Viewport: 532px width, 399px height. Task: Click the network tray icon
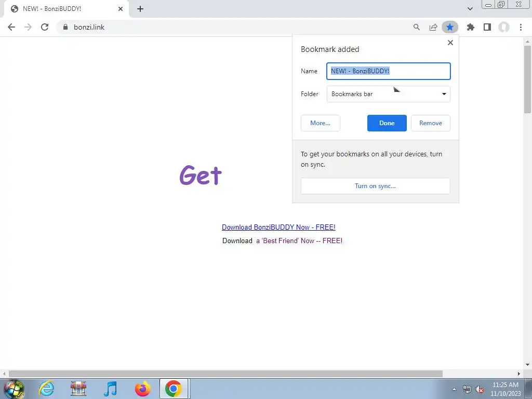pyautogui.click(x=467, y=390)
